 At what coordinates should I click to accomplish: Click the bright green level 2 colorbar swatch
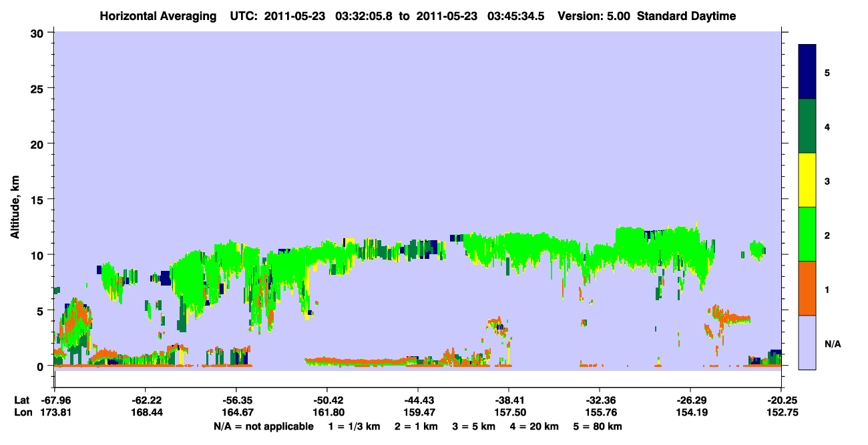click(x=807, y=234)
